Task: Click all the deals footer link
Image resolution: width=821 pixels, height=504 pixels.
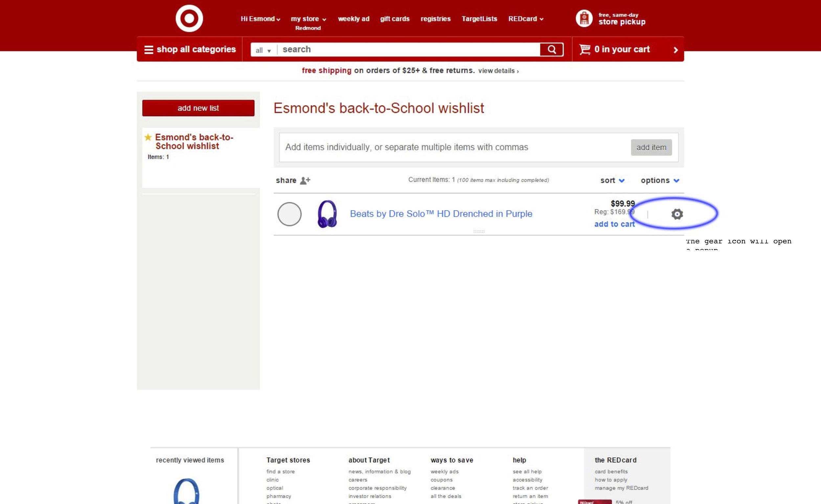Action: (x=446, y=496)
